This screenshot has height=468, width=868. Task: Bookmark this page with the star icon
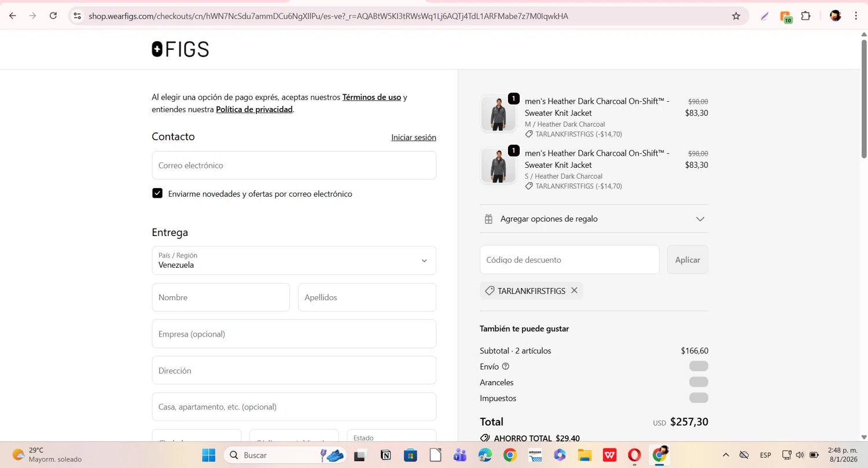click(x=736, y=16)
